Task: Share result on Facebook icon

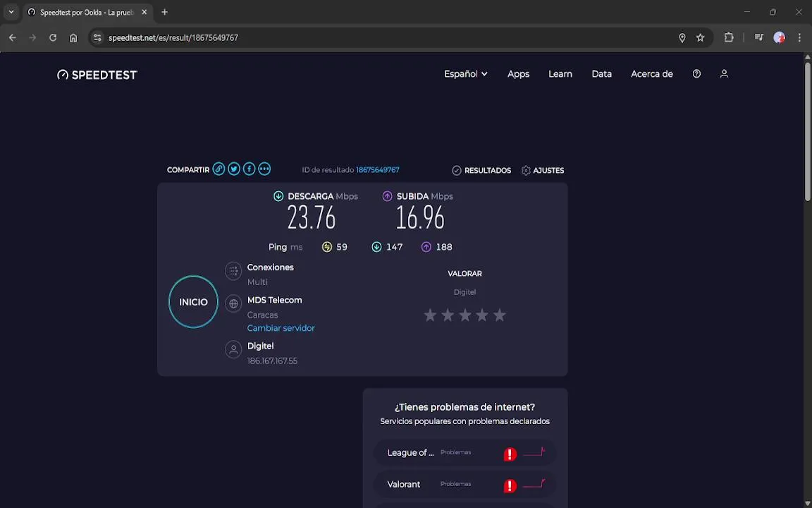Action: [249, 169]
